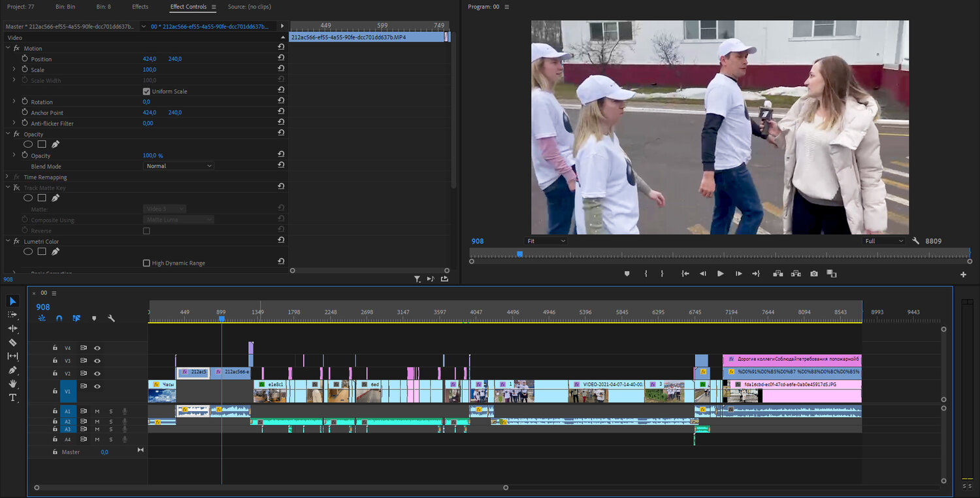Click Comparison View icon
The height and width of the screenshot is (498, 980).
point(831,274)
